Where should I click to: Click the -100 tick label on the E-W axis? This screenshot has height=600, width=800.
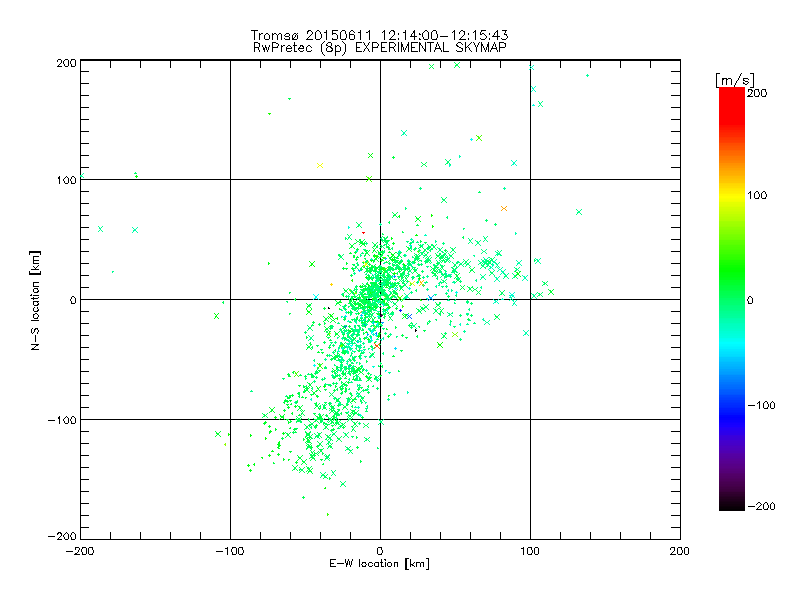[x=230, y=551]
